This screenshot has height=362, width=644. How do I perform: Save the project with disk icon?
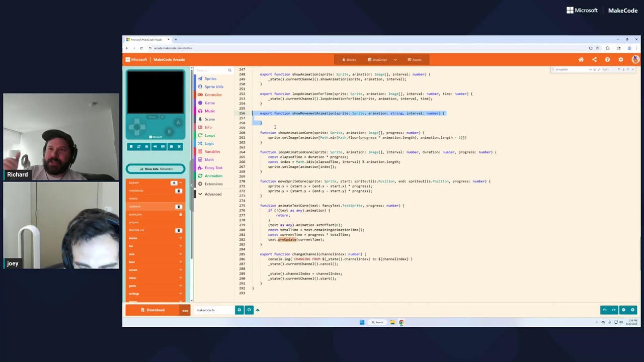pyautogui.click(x=239, y=310)
